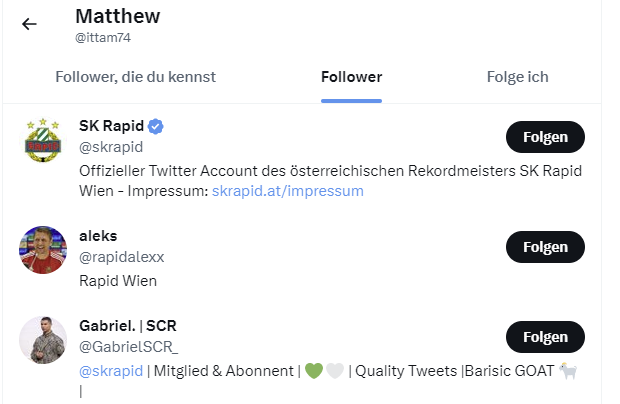620x404 pixels.
Task: Open skrapid.at/impressum link
Action: [287, 190]
